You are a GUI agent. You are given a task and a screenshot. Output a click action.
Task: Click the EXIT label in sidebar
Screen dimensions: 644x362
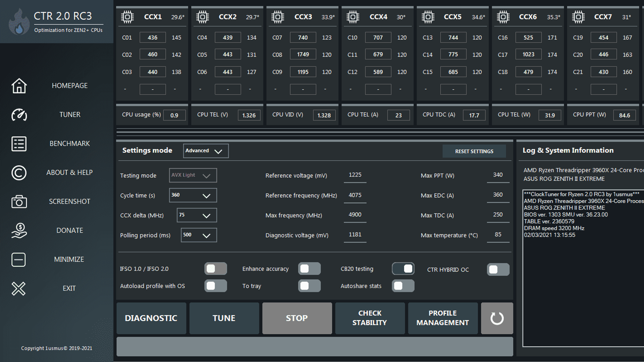coord(69,288)
